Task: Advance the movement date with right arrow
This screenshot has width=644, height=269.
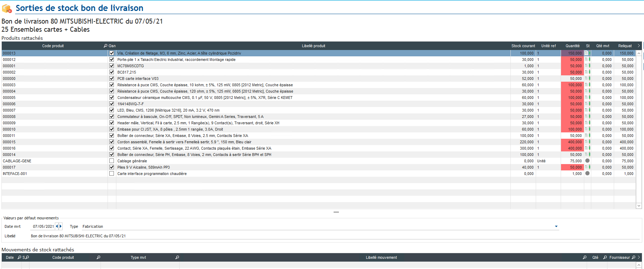Action: tap(61, 226)
